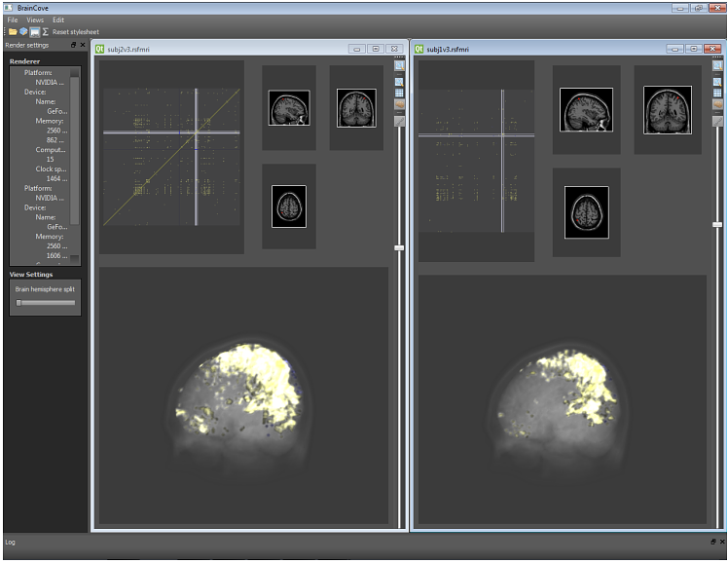
Task: Float the Log panel
Action: pyautogui.click(x=713, y=542)
